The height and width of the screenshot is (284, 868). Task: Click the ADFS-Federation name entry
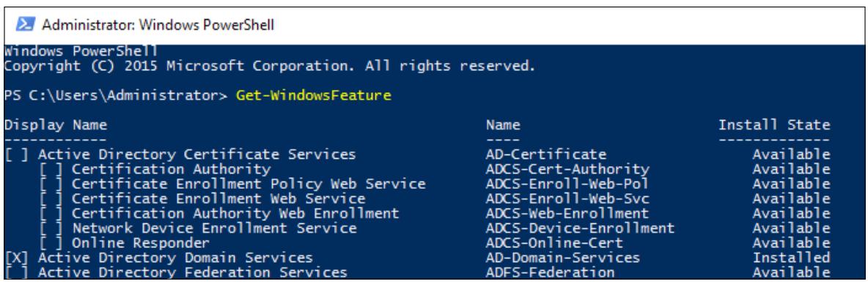tap(550, 272)
